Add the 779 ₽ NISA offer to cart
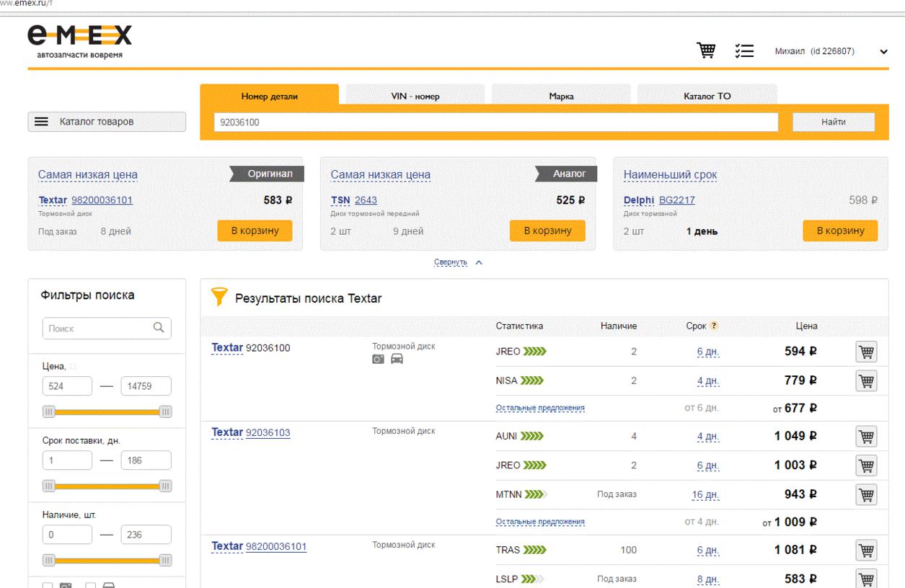The width and height of the screenshot is (905, 588). pos(866,380)
